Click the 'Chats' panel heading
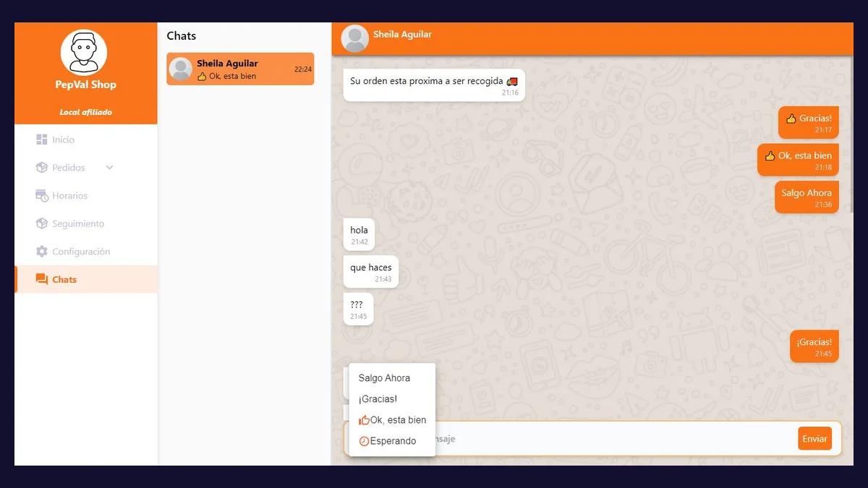The image size is (868, 488). coord(182,35)
